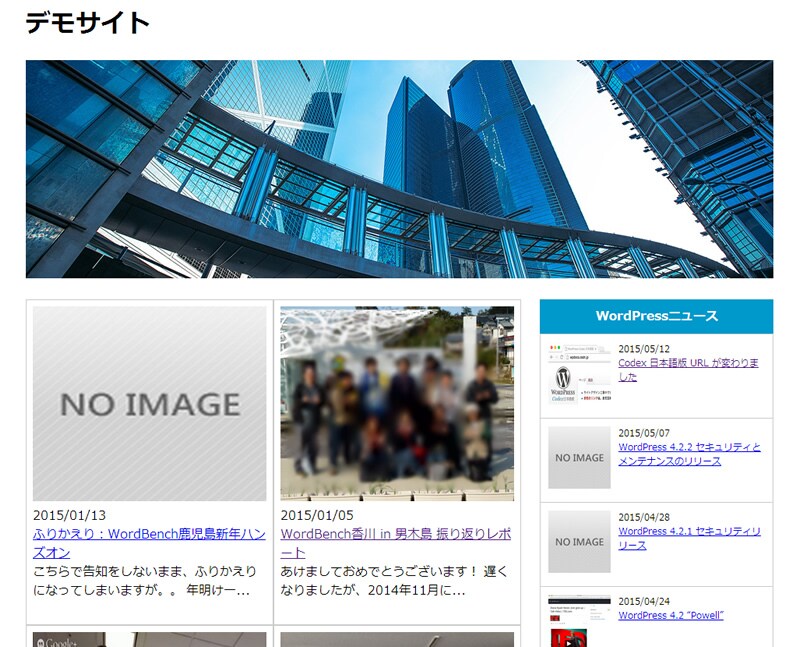Click the date 2015/01/05 on the second post

click(317, 515)
